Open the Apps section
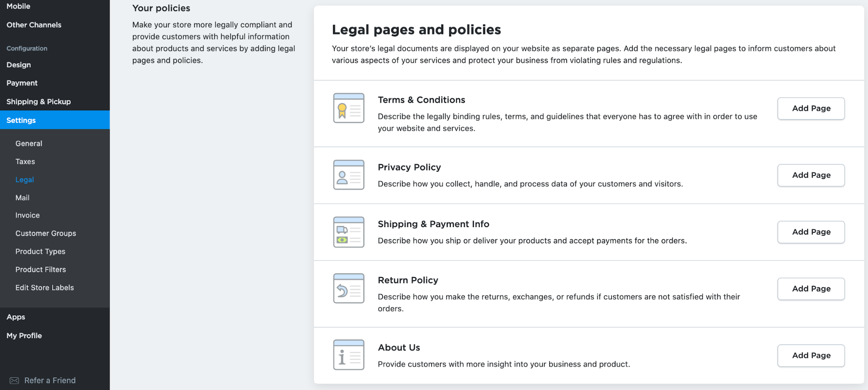The width and height of the screenshot is (868, 390). coord(16,317)
